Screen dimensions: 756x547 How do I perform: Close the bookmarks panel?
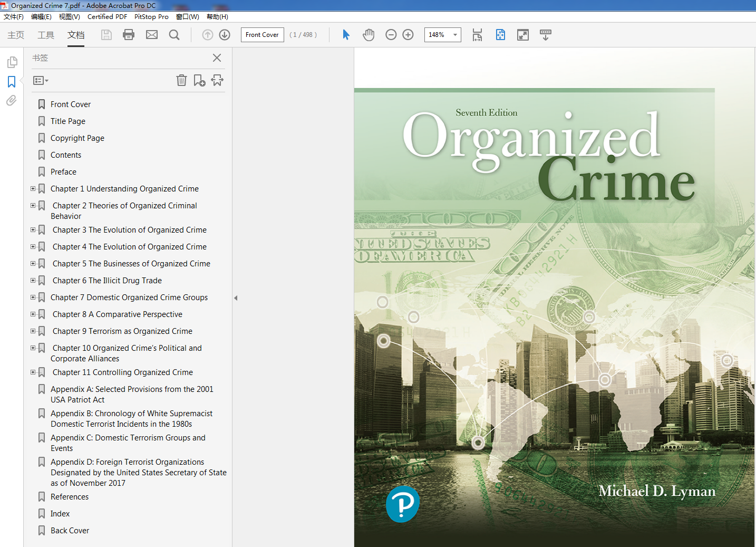click(x=217, y=58)
